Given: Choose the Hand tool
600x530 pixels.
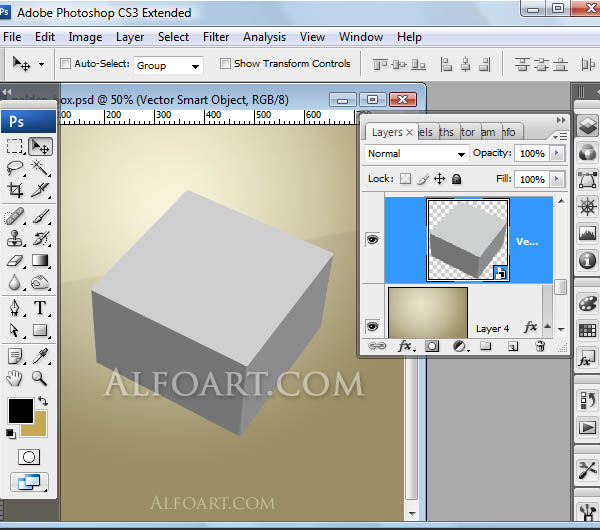Looking at the screenshot, I should point(15,378).
